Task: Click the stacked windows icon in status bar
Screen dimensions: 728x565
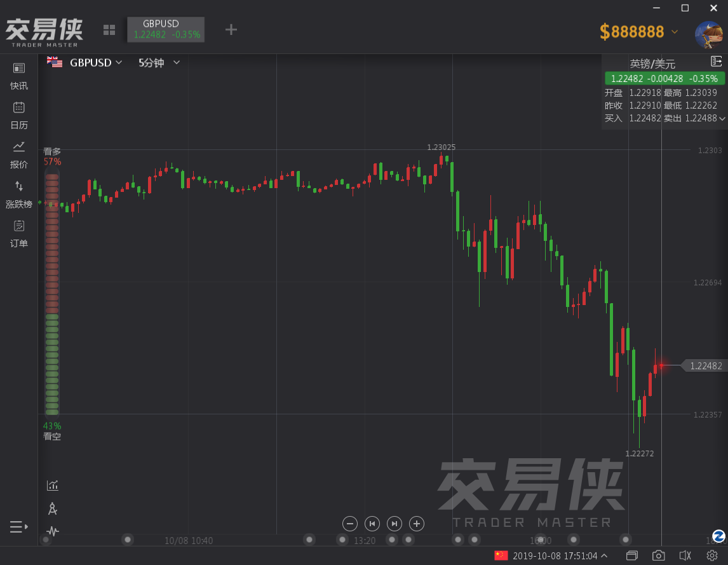Action: pos(632,555)
